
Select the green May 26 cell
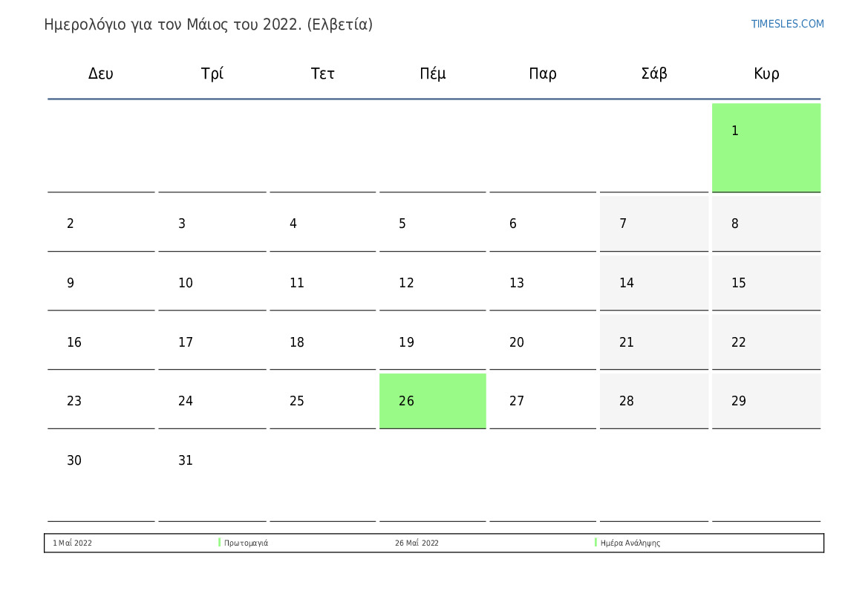tap(432, 401)
